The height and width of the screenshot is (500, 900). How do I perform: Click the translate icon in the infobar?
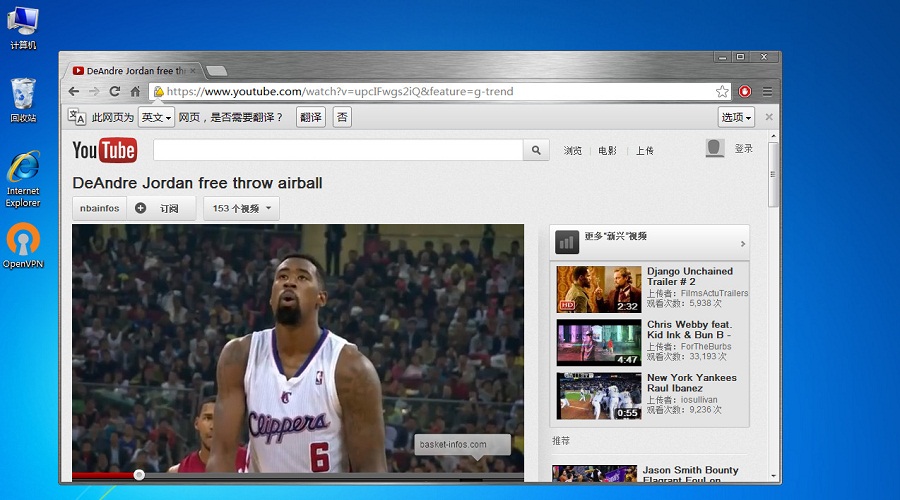coord(76,117)
